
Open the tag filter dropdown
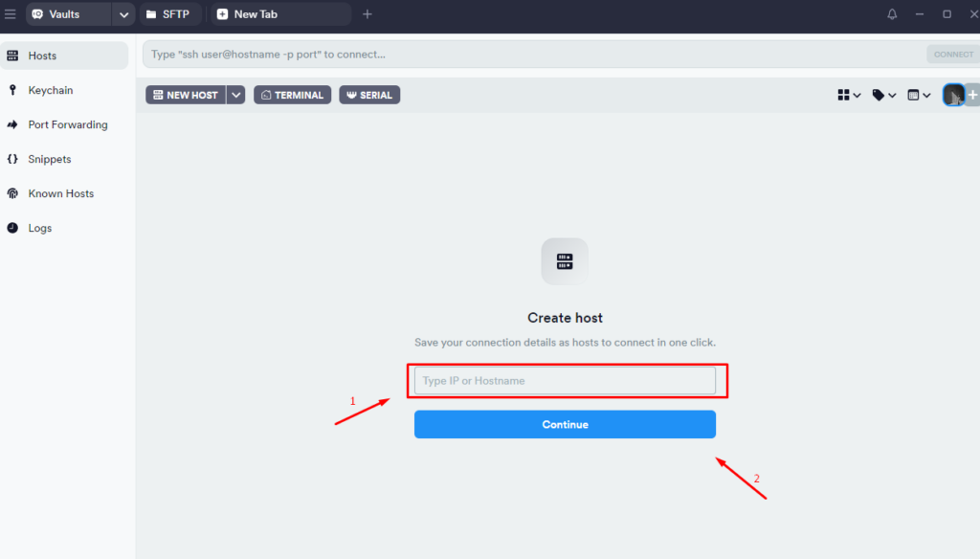tap(882, 95)
